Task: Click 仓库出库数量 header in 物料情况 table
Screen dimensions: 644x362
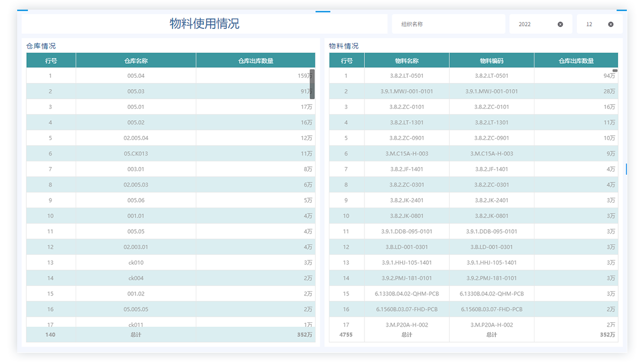Action: point(576,61)
